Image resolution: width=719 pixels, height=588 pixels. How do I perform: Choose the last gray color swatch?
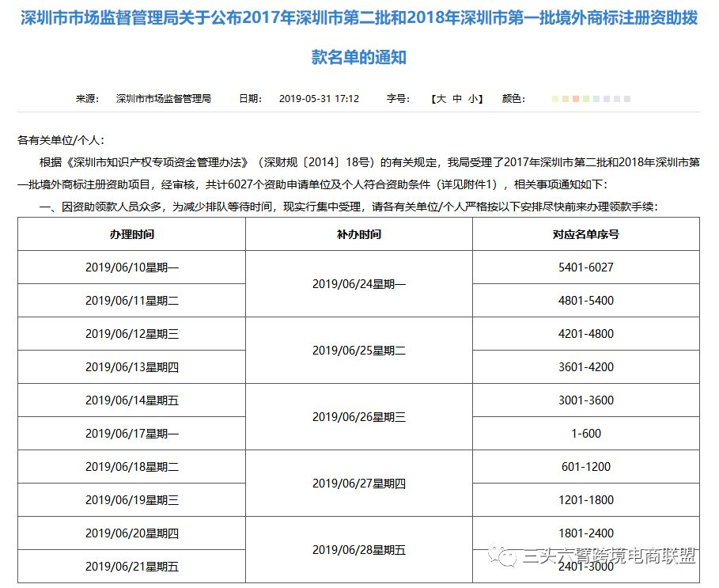pyautogui.click(x=627, y=99)
